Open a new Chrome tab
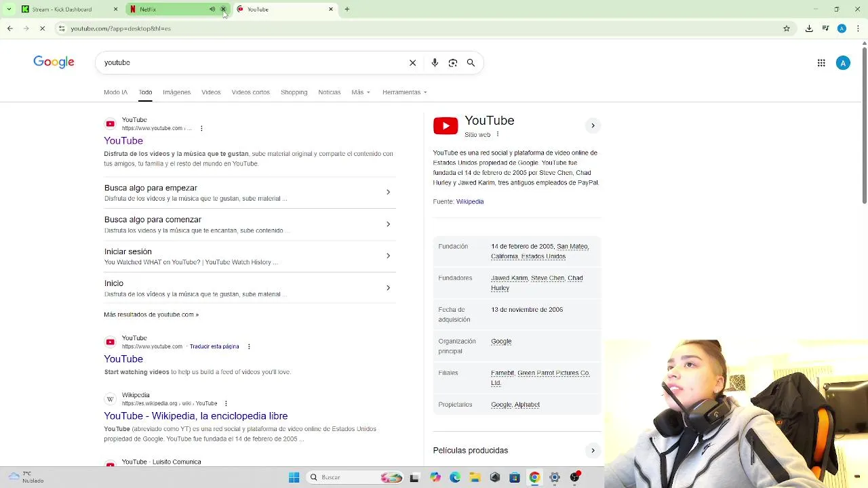Image resolution: width=868 pixels, height=488 pixels. point(347,9)
